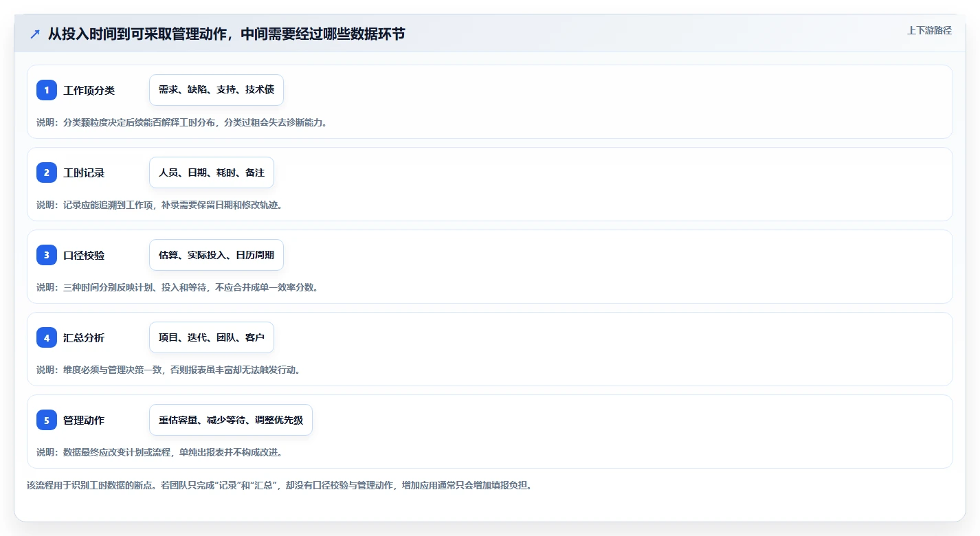Click the 重估容量、减少等待、调整优先级 chip
Image resolution: width=980 pixels, height=536 pixels.
[x=231, y=420]
